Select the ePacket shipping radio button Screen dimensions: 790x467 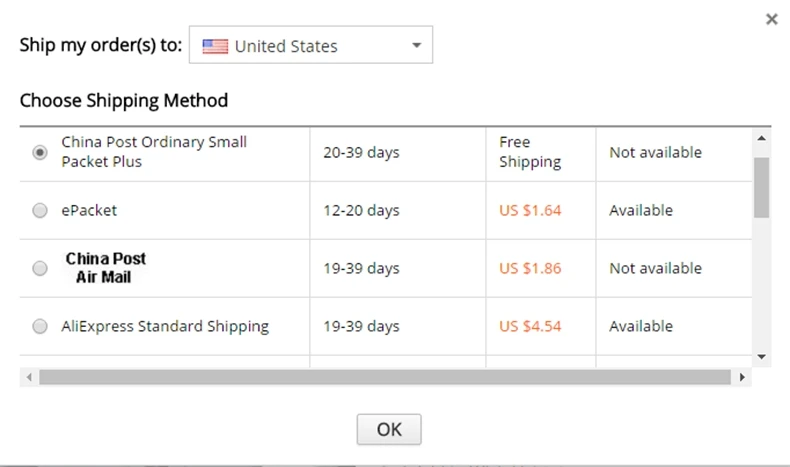tap(40, 211)
